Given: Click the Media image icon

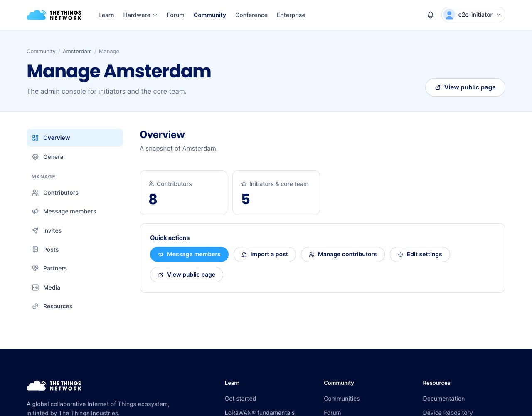Looking at the screenshot, I should click(x=35, y=287).
